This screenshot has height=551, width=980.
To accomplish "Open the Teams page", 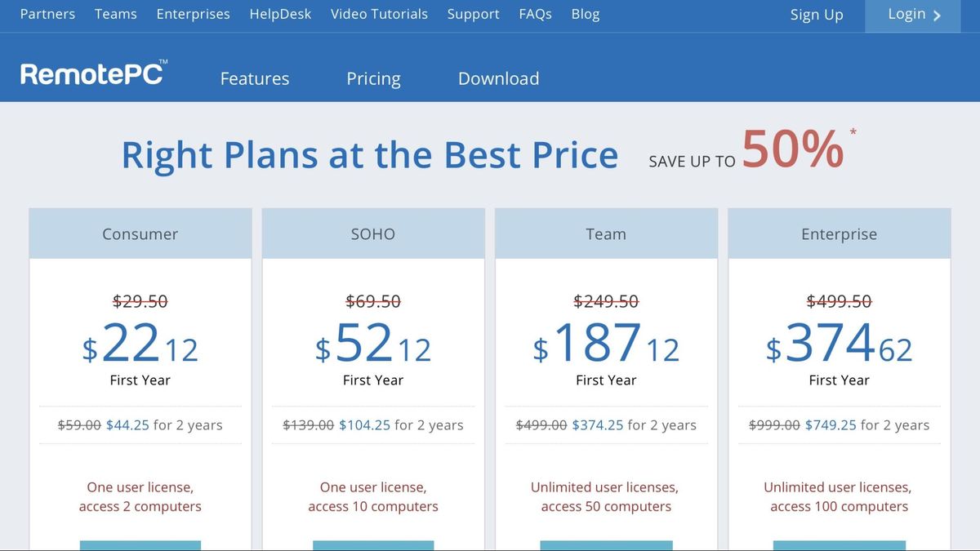I will (x=115, y=14).
